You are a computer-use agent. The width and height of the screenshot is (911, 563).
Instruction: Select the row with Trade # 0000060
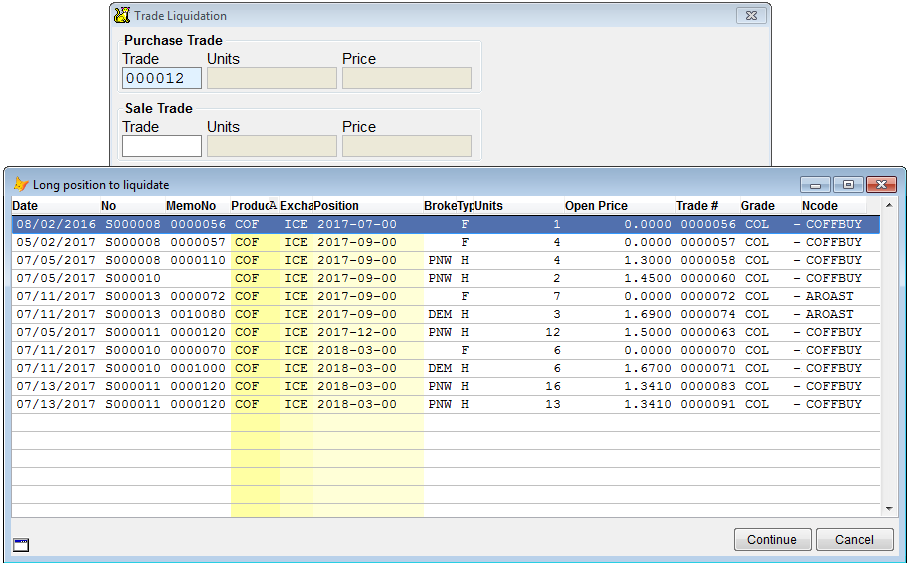[x=446, y=278]
